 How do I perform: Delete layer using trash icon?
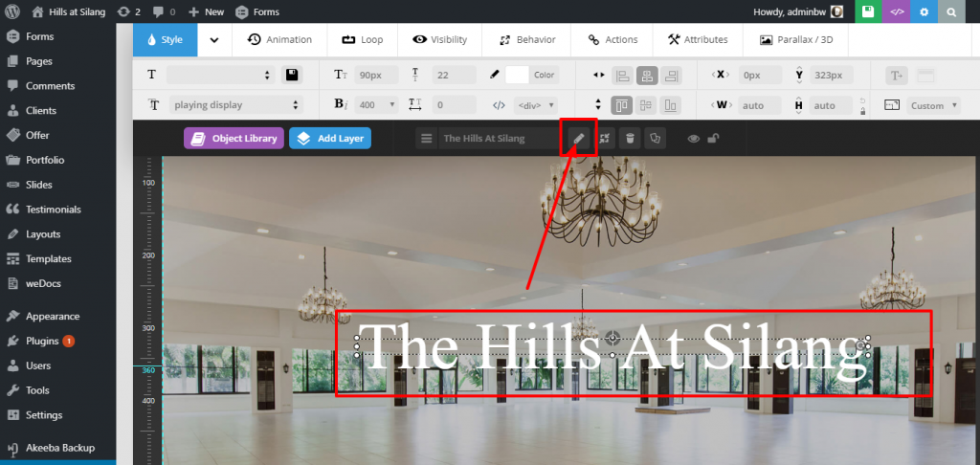point(630,138)
